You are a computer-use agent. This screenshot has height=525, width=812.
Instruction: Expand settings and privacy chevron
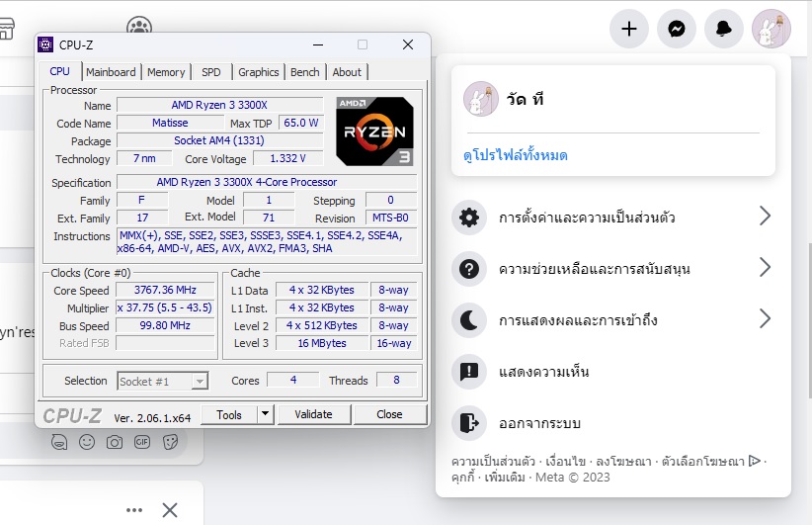(764, 217)
